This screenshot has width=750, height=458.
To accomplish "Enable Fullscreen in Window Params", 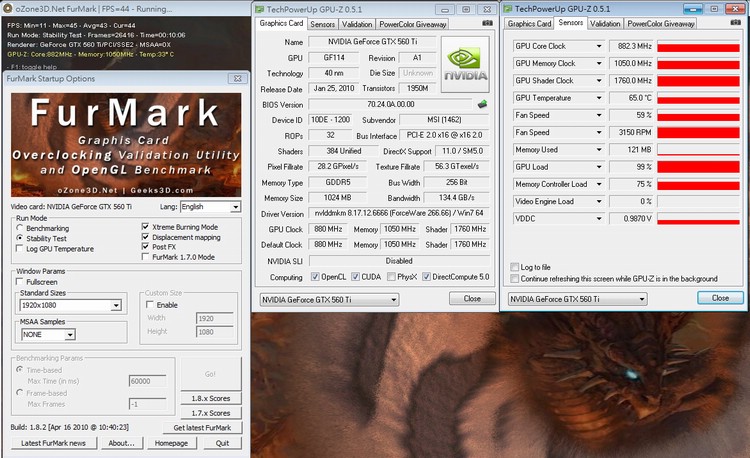I will (20, 282).
